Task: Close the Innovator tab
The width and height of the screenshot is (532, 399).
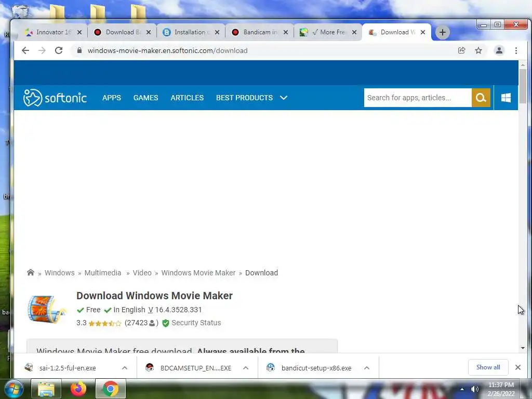Action: tap(79, 32)
